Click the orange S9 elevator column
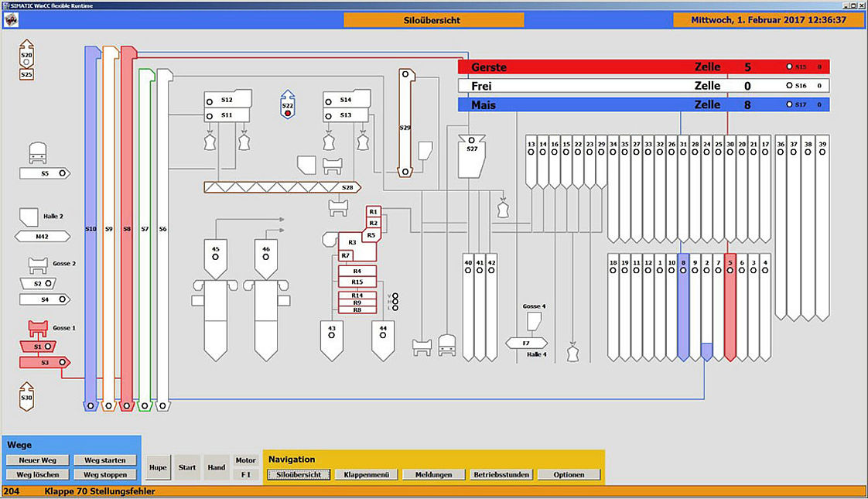The width and height of the screenshot is (868, 499). [108, 229]
